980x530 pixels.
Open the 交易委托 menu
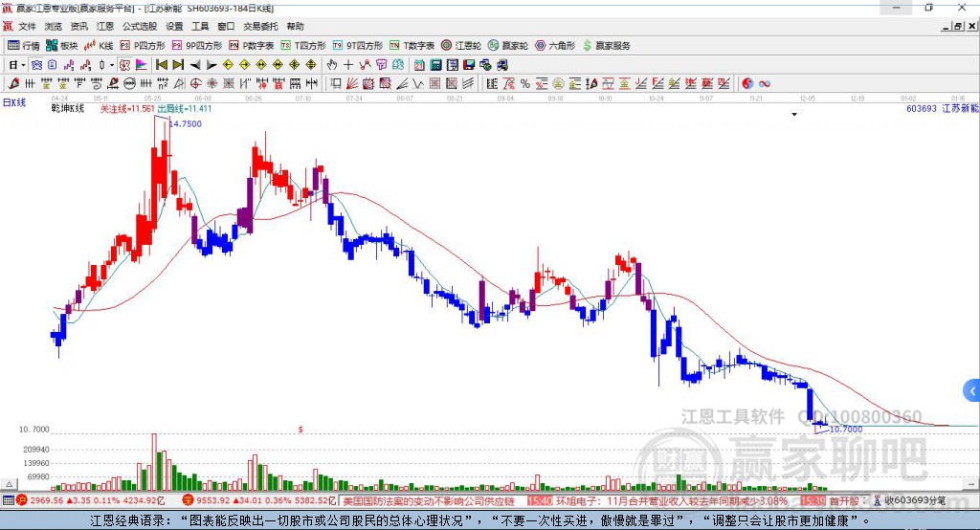coord(260,26)
